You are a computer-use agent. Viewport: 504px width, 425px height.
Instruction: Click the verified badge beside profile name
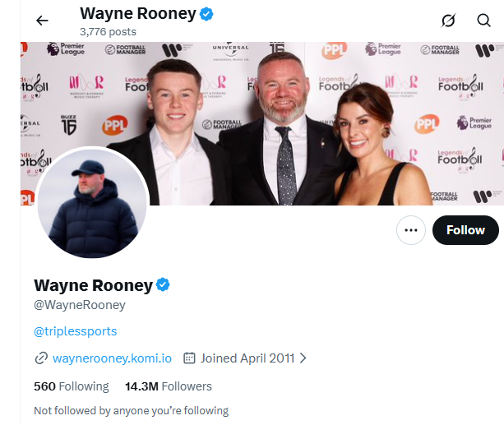[164, 285]
